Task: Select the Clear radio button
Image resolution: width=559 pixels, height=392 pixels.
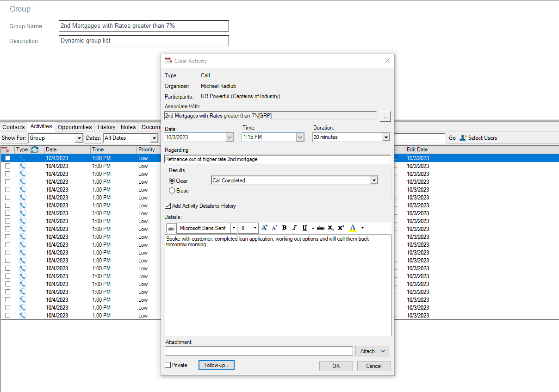Action: point(172,181)
